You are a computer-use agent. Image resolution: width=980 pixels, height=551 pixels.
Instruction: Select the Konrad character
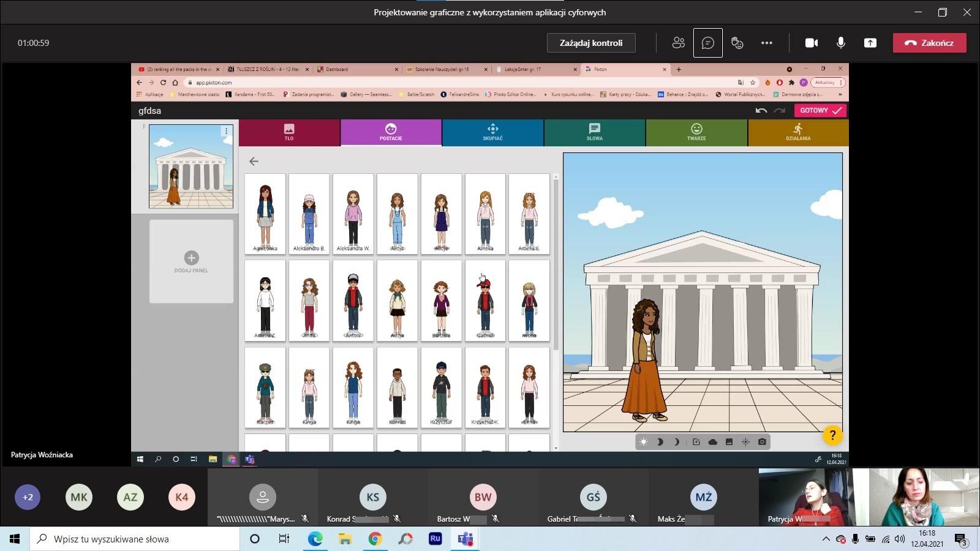click(398, 388)
